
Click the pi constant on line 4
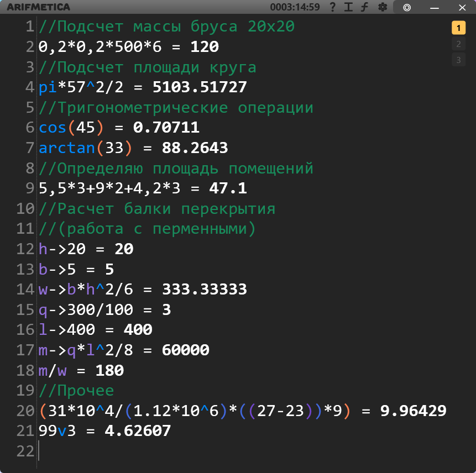point(48,88)
